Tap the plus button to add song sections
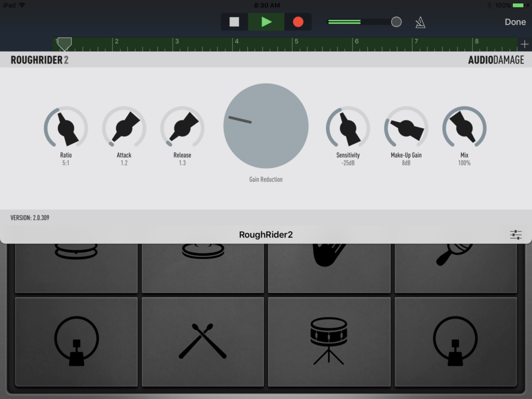The image size is (532, 399). point(524,44)
